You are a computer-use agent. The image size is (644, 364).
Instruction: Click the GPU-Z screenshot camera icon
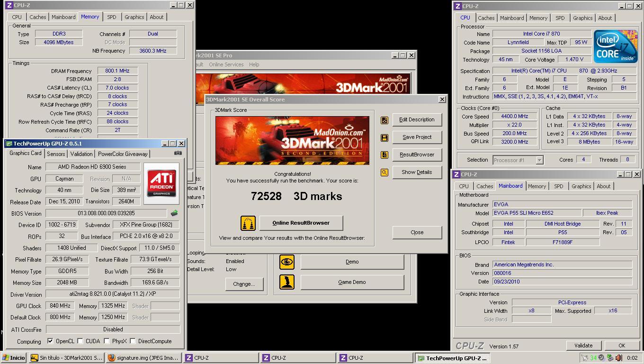(x=178, y=153)
